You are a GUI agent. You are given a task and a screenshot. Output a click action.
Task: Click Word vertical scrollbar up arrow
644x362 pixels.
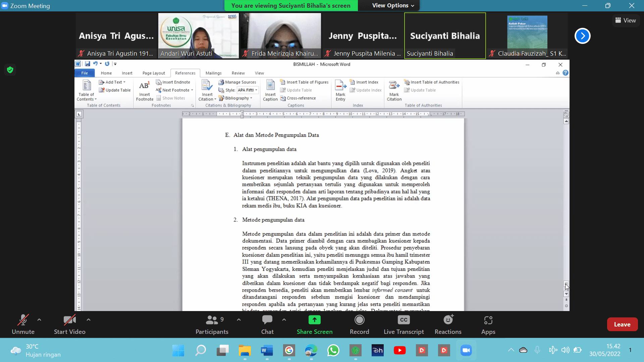pyautogui.click(x=567, y=121)
